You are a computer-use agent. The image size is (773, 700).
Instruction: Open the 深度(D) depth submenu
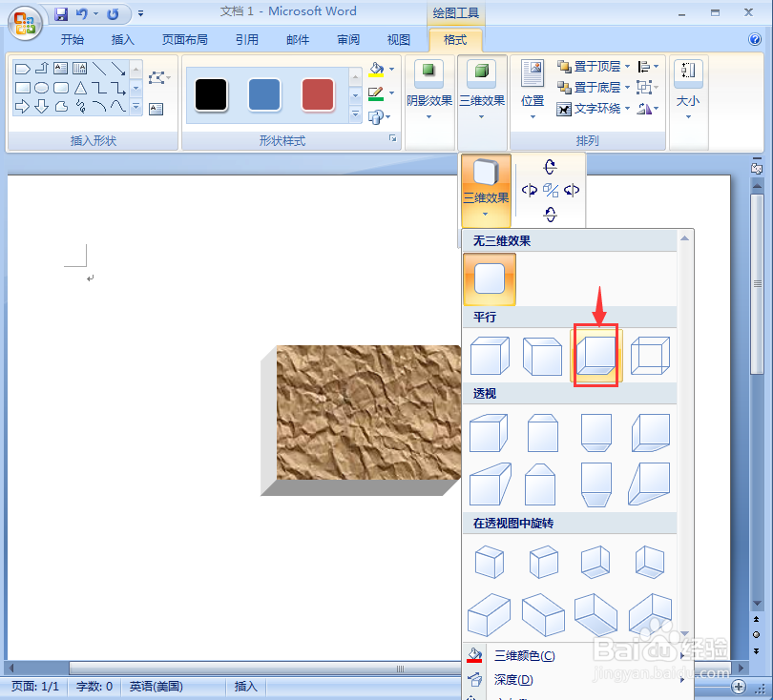[576, 680]
